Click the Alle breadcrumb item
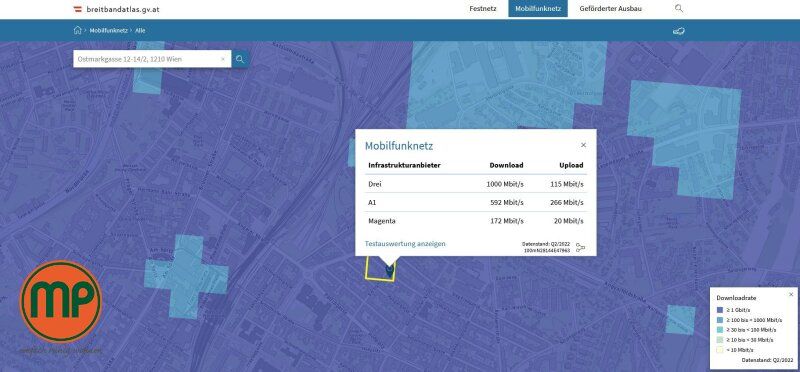Image resolution: width=800 pixels, height=372 pixels. 140,31
